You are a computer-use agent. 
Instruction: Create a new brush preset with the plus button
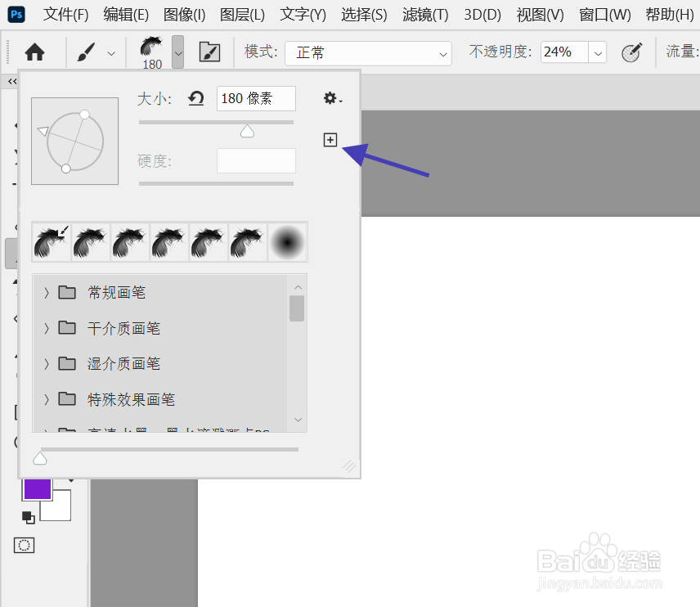(x=330, y=139)
